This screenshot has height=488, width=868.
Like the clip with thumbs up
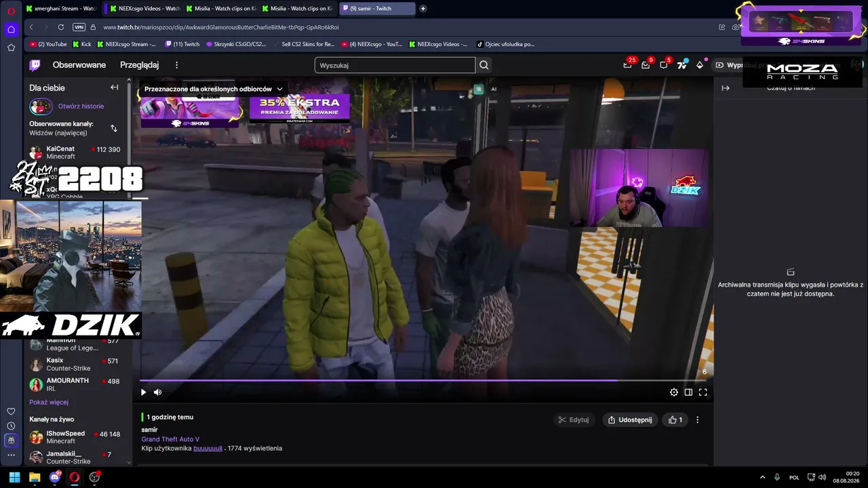click(675, 420)
